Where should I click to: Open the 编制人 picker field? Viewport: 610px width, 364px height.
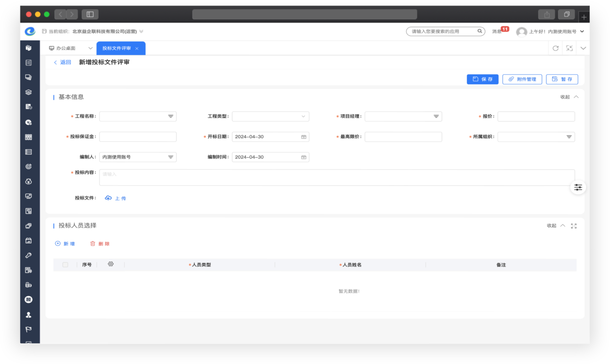(x=138, y=157)
